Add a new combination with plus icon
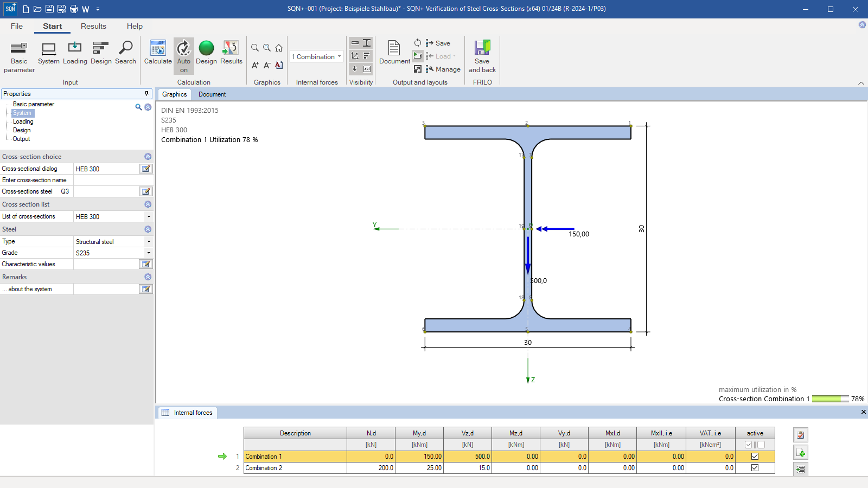 [801, 452]
